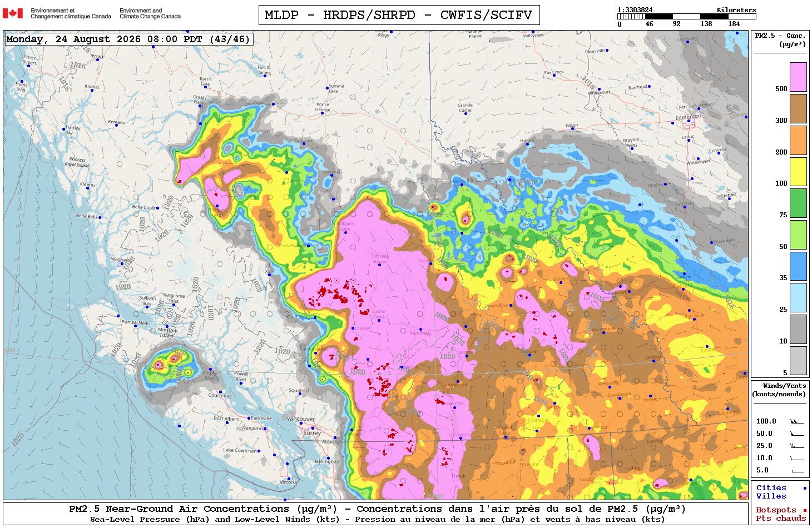Click the Edson label
The image size is (812, 528).
[x=572, y=126]
